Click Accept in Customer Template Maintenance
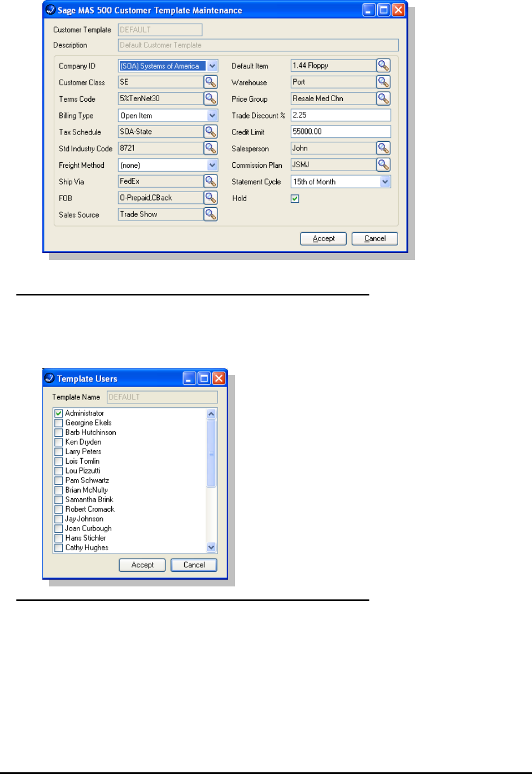The height and width of the screenshot is (774, 532). coord(324,238)
